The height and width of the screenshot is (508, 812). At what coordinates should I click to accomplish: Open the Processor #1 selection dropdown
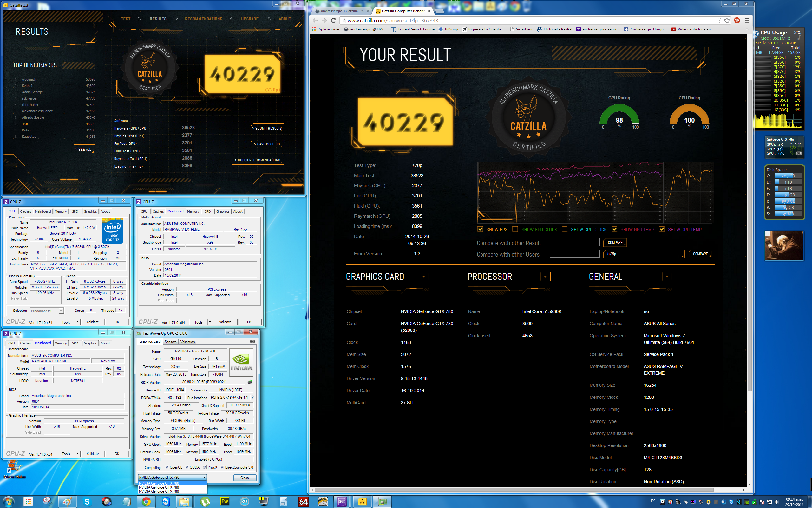point(47,311)
